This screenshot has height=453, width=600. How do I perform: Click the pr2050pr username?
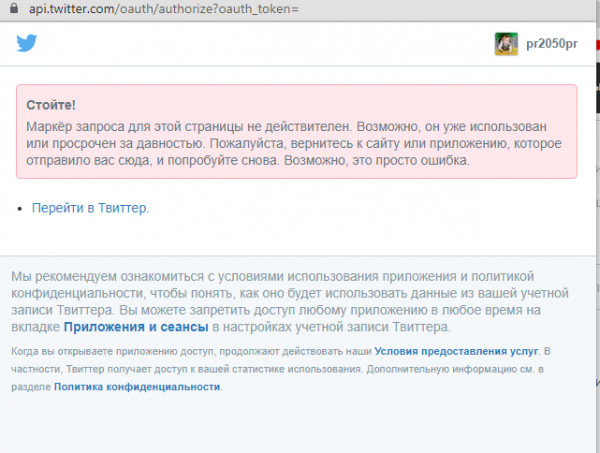coord(552,44)
